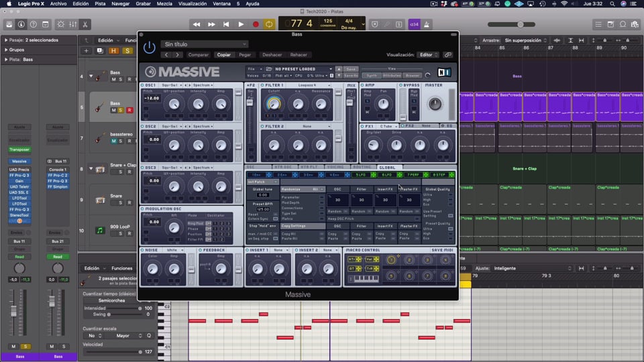
Task: Load next plugin setting arrow
Action: (x=177, y=54)
